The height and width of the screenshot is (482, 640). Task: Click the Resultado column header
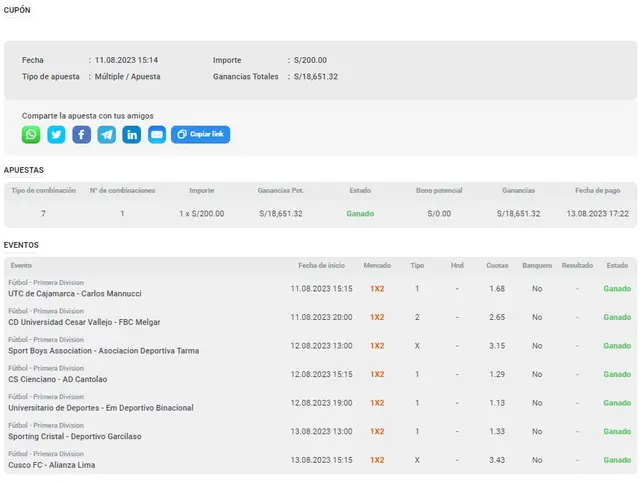(x=577, y=265)
